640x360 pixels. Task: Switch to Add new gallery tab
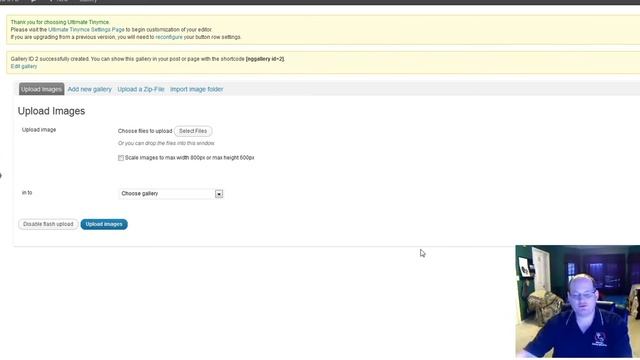tap(89, 89)
